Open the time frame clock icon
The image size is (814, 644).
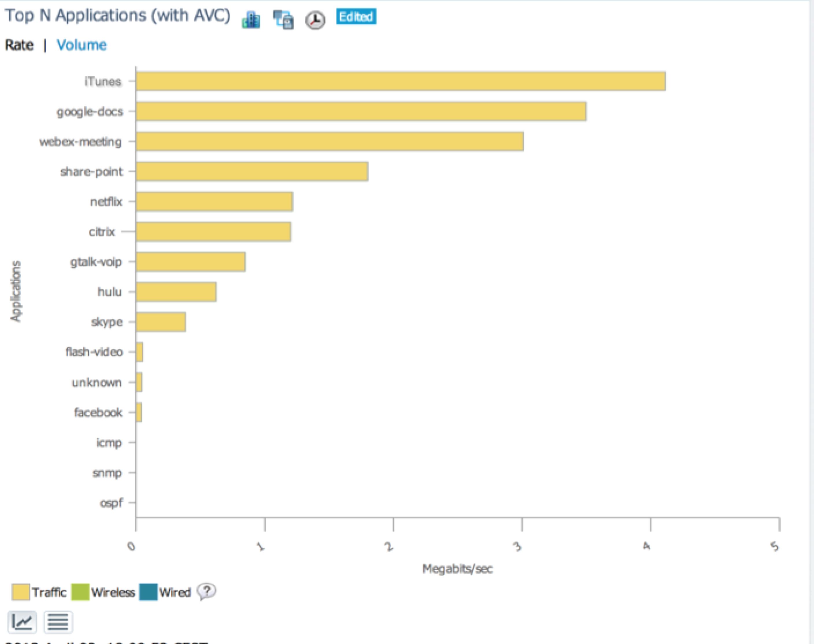coord(315,20)
